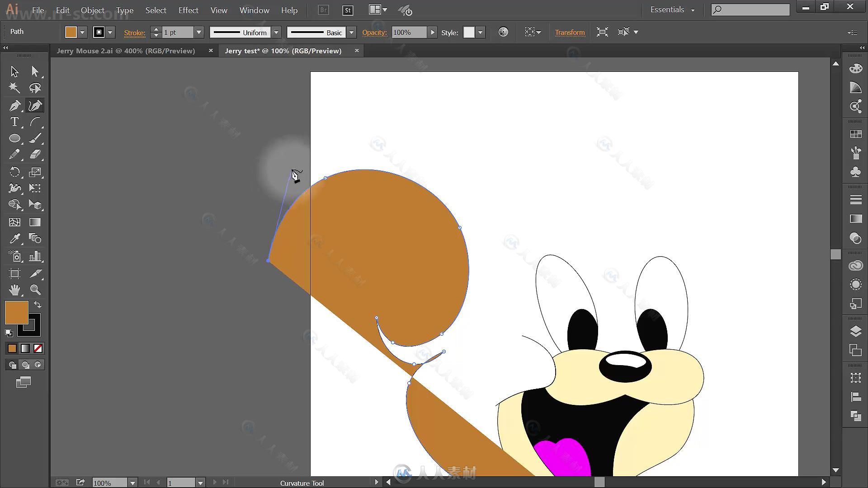The width and height of the screenshot is (868, 488).
Task: Select the Pencil tool
Action: (x=14, y=155)
